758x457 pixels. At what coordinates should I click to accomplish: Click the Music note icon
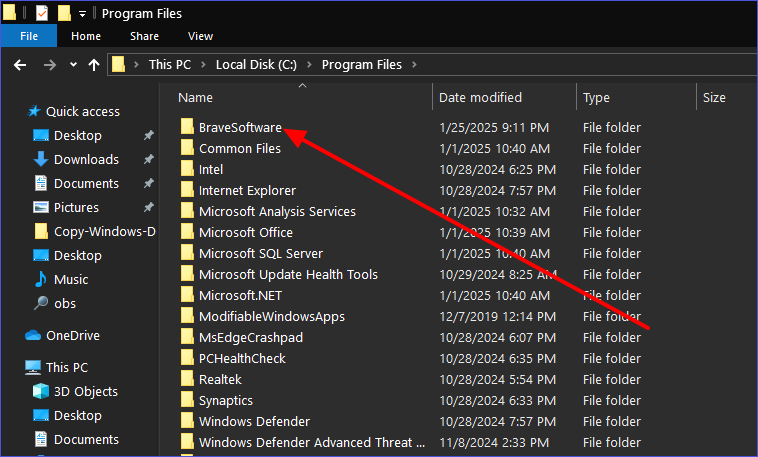coord(41,279)
